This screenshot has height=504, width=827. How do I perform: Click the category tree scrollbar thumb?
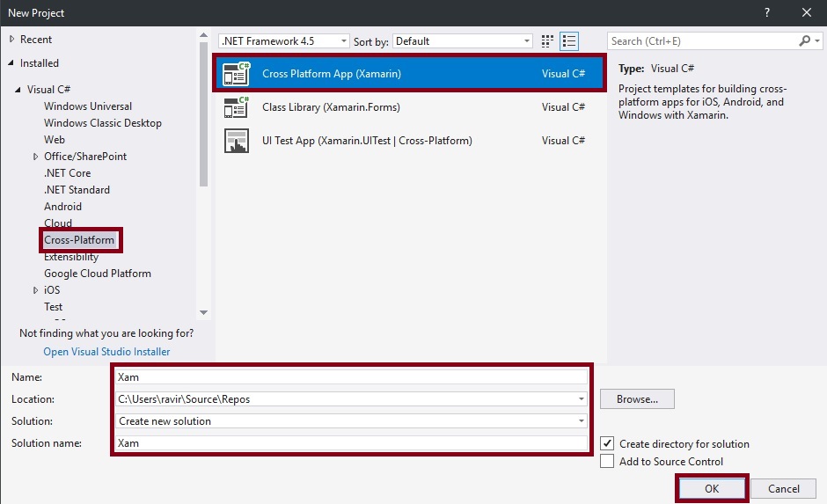point(203,114)
